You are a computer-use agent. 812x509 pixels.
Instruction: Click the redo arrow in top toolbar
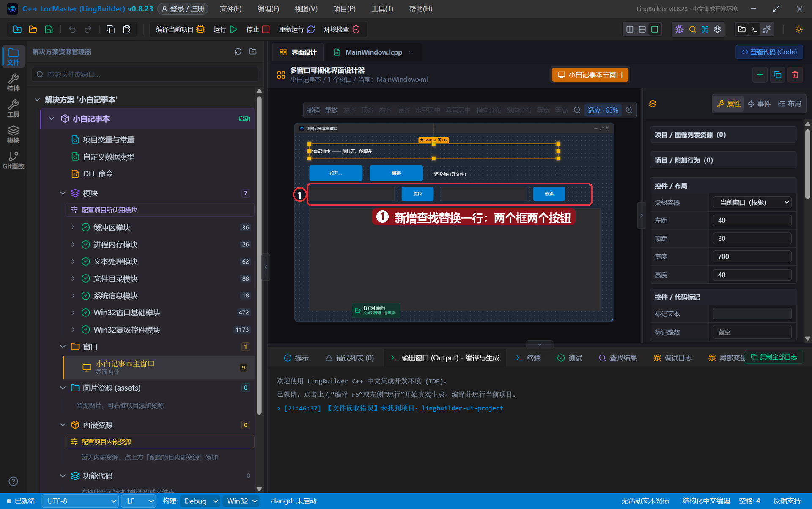(88, 29)
